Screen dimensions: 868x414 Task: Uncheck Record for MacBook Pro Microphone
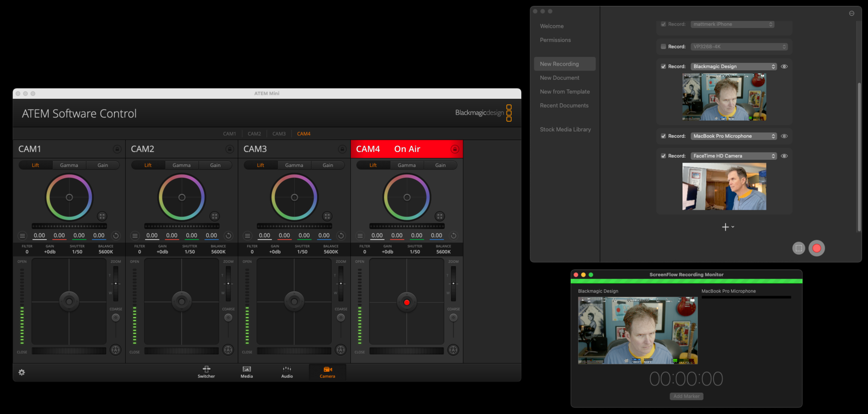(663, 136)
